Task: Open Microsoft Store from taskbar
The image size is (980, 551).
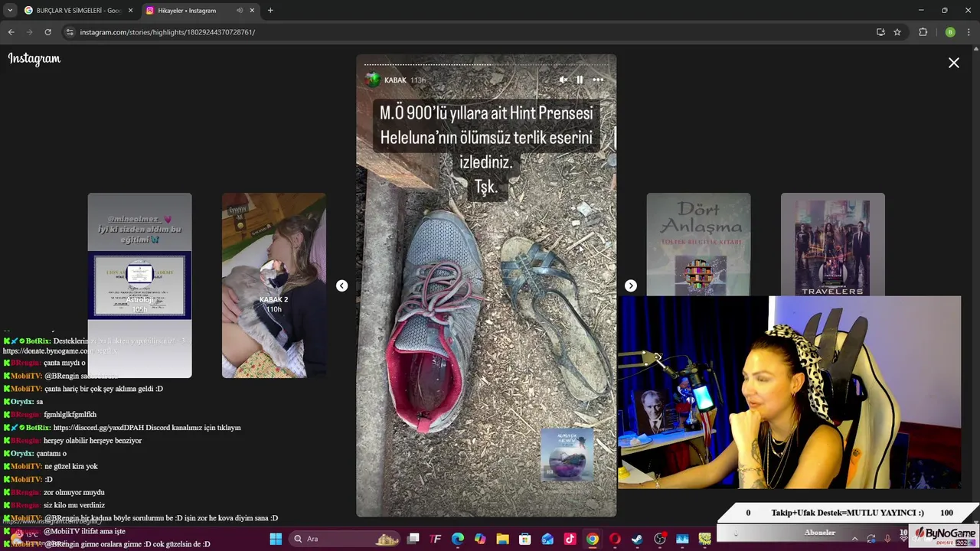Action: pyautogui.click(x=525, y=540)
